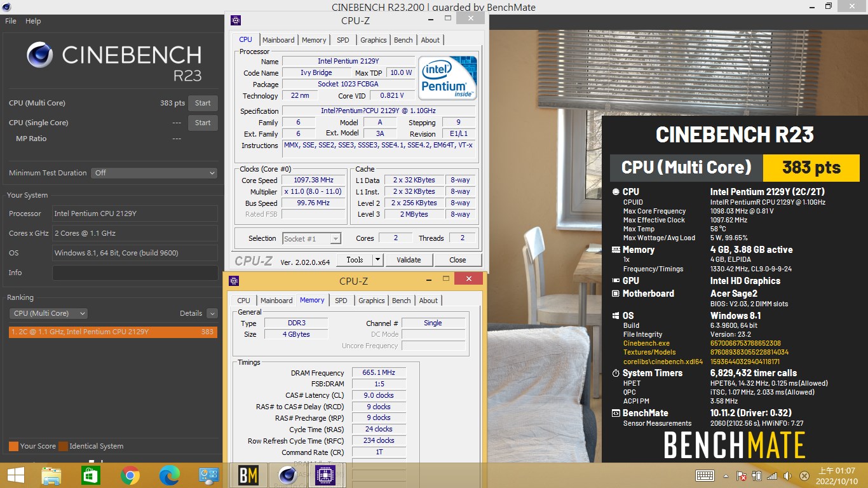Open the File menu in Cinebench

tap(11, 21)
